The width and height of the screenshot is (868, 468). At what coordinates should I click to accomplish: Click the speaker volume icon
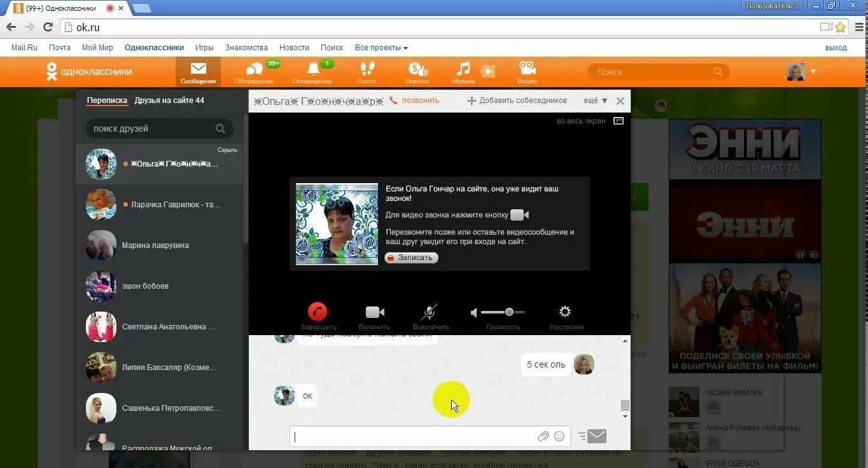(x=474, y=312)
